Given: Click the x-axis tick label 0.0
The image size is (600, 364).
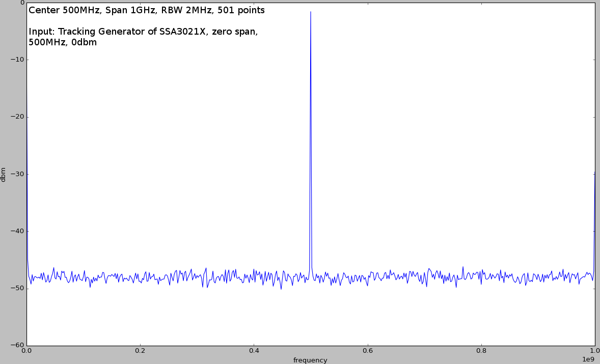Looking at the screenshot, I should [x=27, y=351].
